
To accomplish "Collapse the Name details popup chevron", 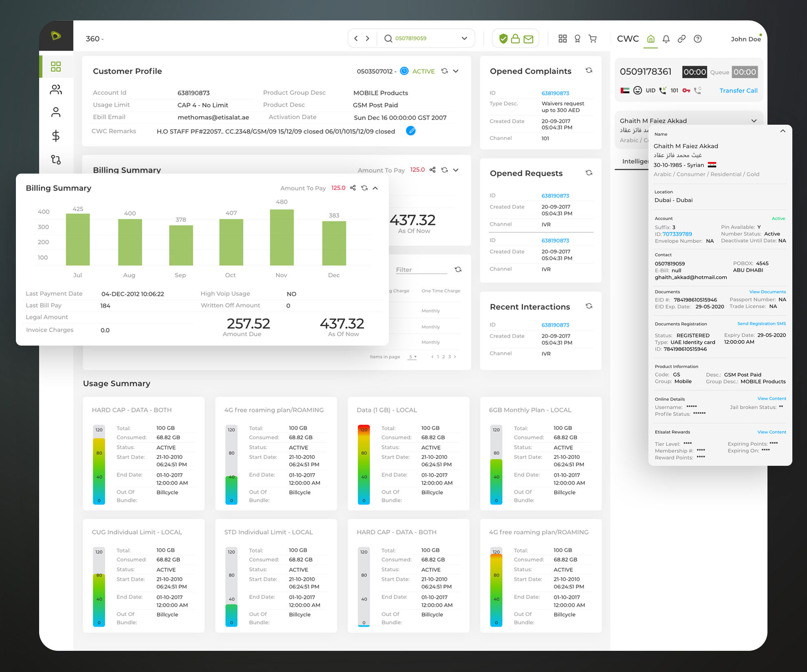I will click(x=783, y=131).
